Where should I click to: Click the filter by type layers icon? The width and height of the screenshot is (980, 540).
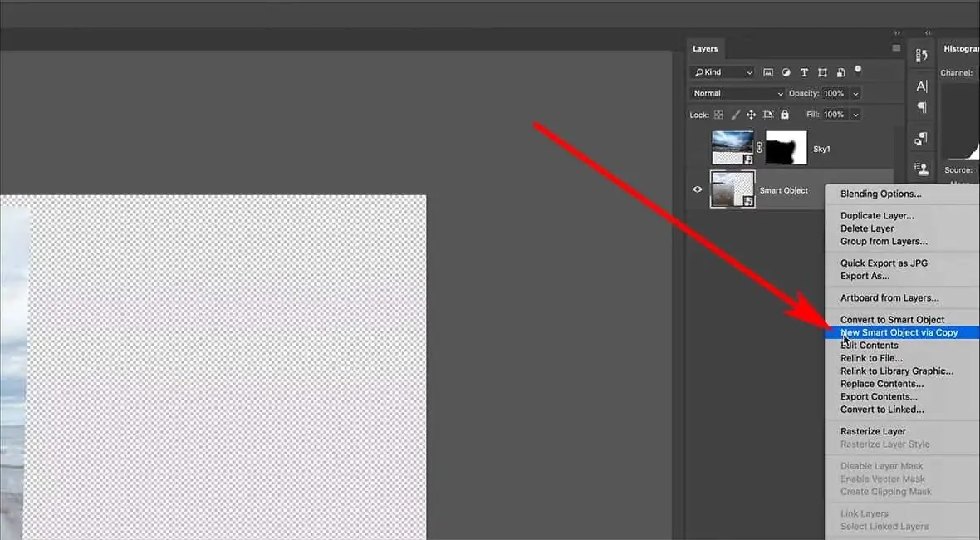click(x=804, y=72)
